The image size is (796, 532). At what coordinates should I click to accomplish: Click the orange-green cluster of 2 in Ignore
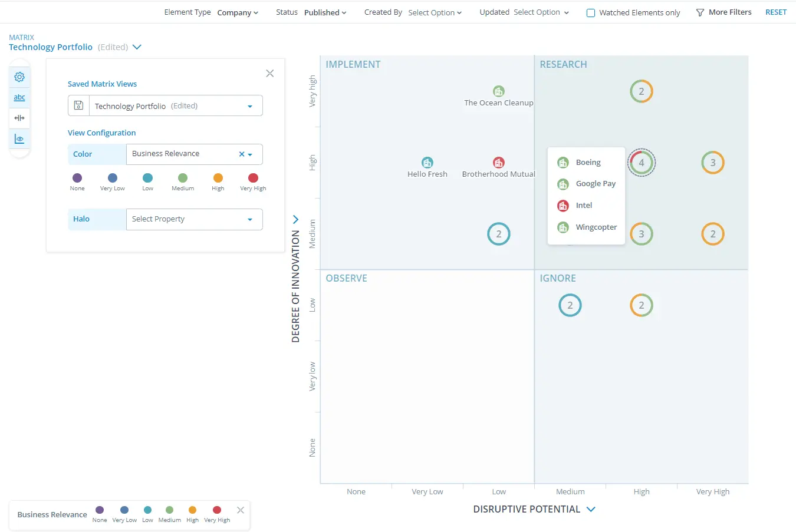pyautogui.click(x=642, y=305)
